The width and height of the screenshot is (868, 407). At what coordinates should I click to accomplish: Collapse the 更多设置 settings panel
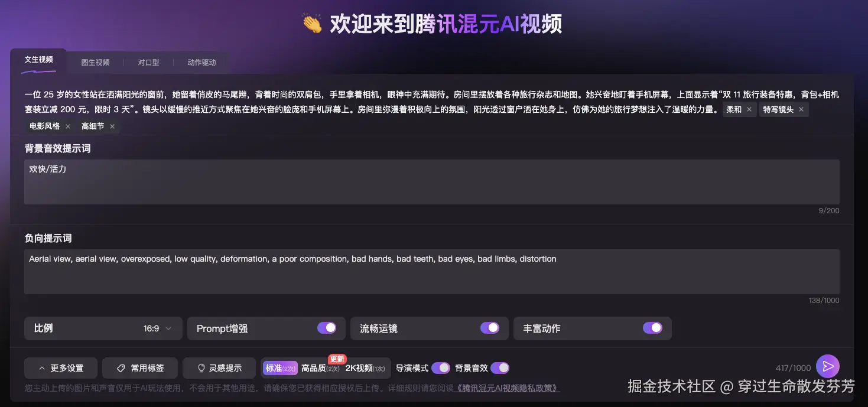(x=61, y=367)
